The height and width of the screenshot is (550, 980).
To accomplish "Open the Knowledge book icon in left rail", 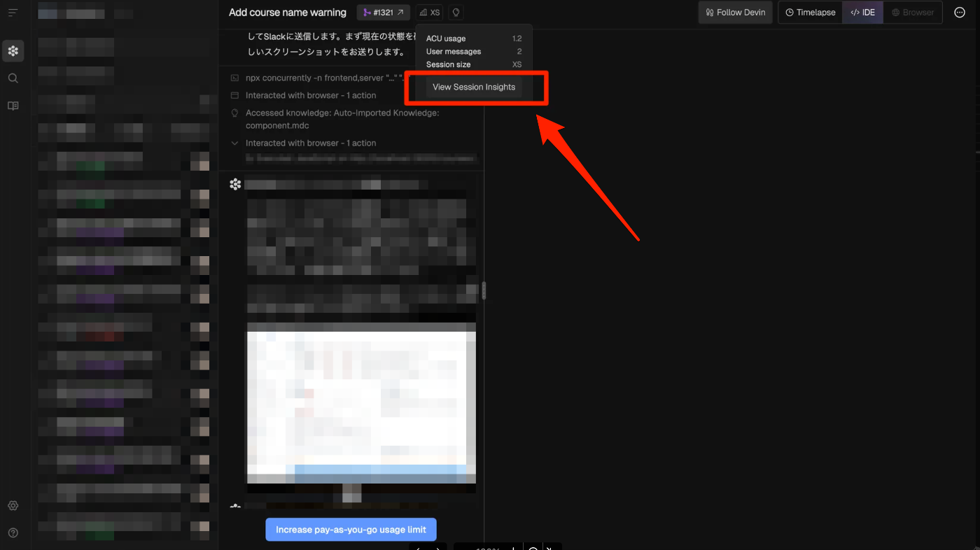I will 13,106.
